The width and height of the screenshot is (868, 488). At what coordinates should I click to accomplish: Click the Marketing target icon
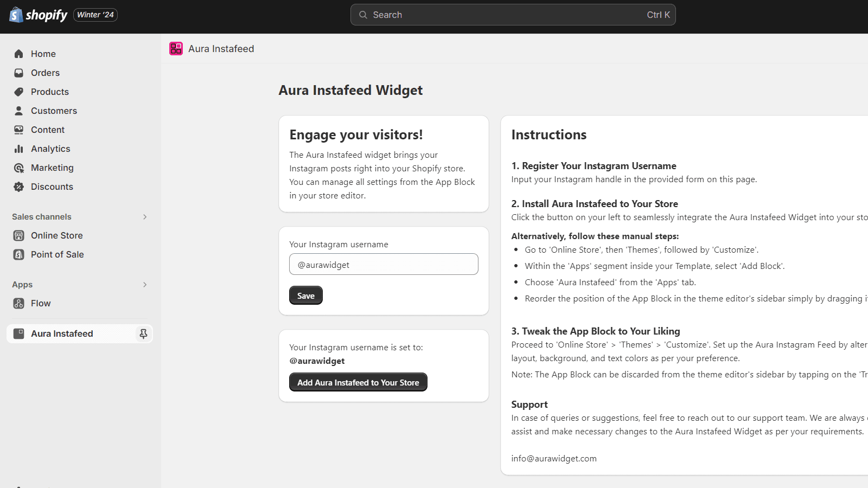click(x=19, y=168)
